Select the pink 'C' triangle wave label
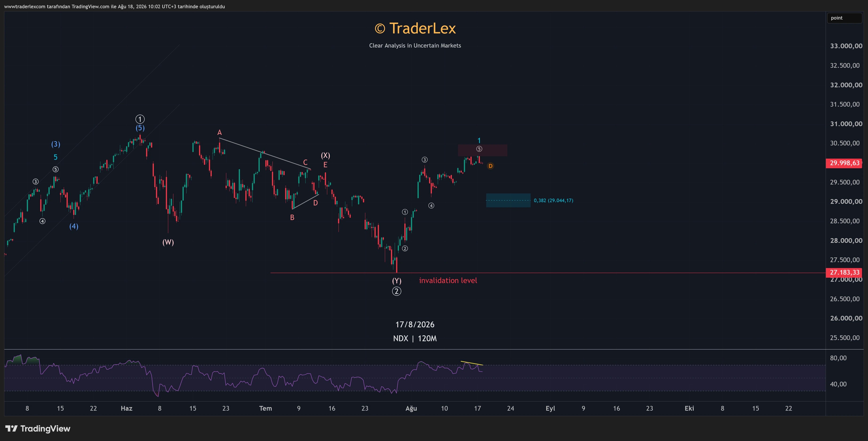The image size is (868, 441). 305,163
